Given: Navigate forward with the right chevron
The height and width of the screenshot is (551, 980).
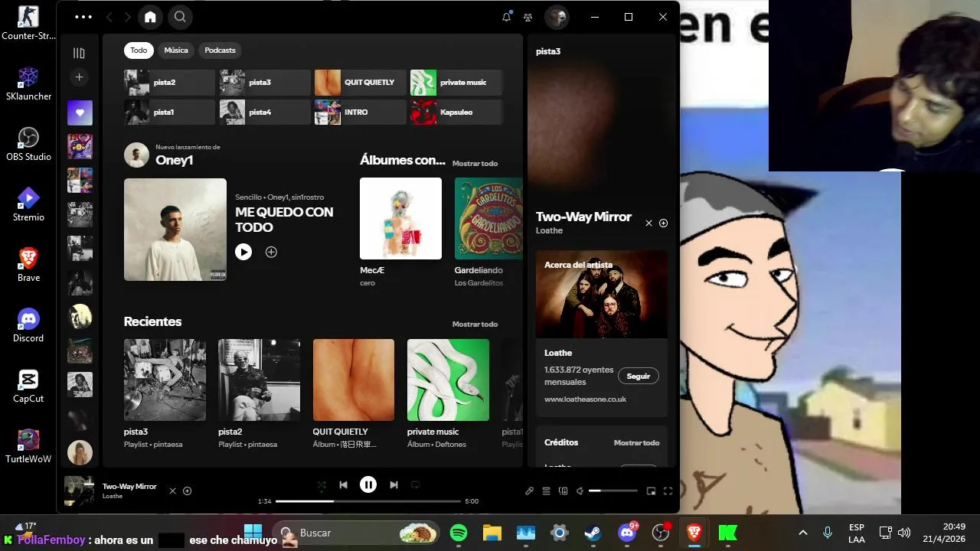Looking at the screenshot, I should [x=127, y=17].
